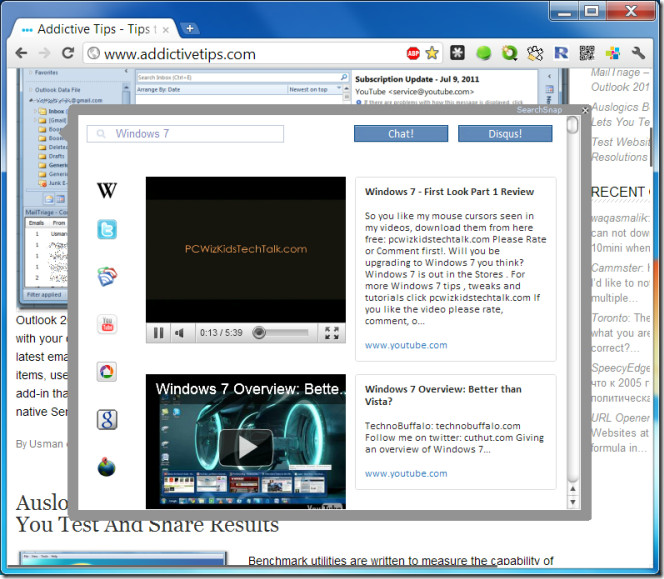Open the Chrome wrench menu
Screen dimensions: 664x579
point(638,53)
